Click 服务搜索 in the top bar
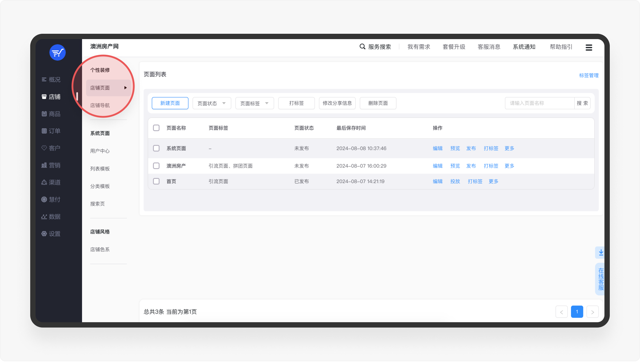This screenshot has height=364, width=640. [380, 47]
